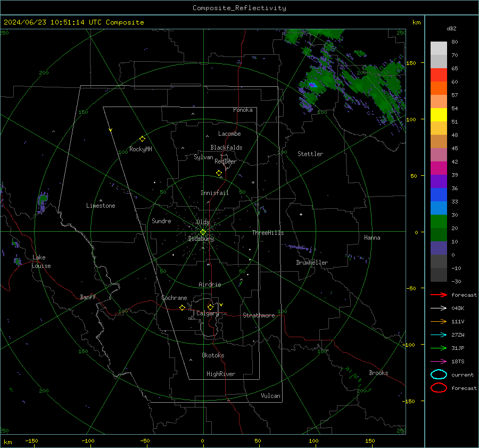
Task: Click the green 31JP arrow in legend
Action: pyautogui.click(x=439, y=348)
